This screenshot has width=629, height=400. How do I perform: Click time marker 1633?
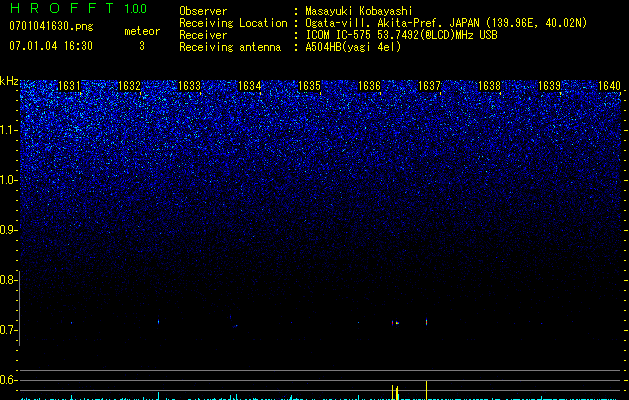pyautogui.click(x=189, y=86)
